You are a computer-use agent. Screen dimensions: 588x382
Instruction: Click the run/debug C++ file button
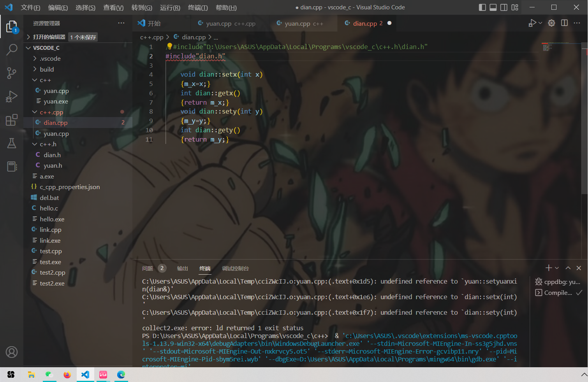[532, 23]
